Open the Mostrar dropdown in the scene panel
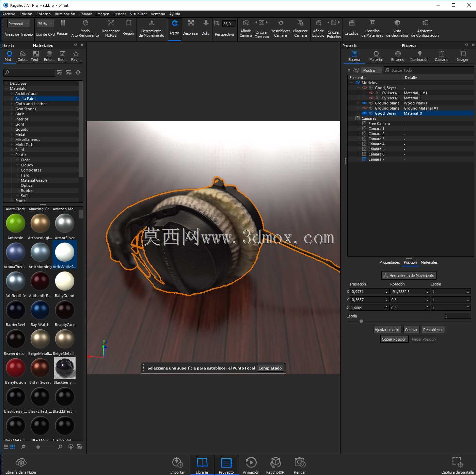This screenshot has height=475, width=476. (371, 70)
